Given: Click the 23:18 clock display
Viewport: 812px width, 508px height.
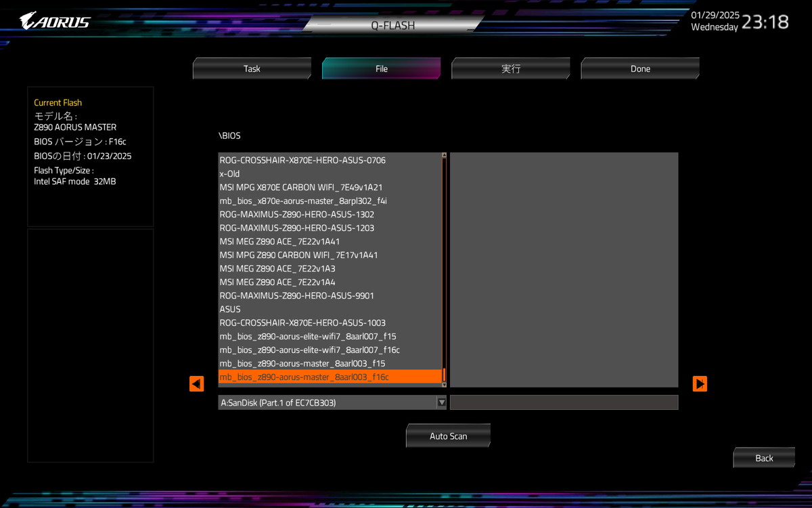Looking at the screenshot, I should 765,22.
